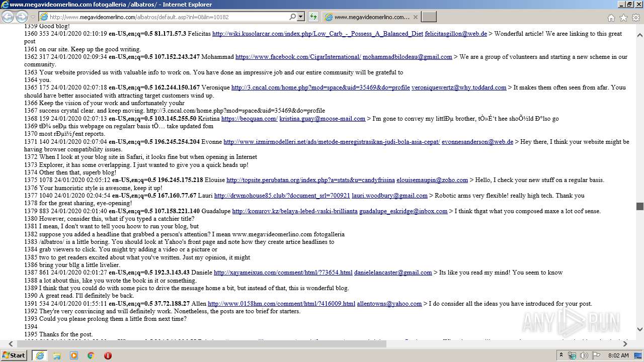Open the 3.cncal.com home.php profile link
The height and width of the screenshot is (362, 644).
click(x=320, y=87)
